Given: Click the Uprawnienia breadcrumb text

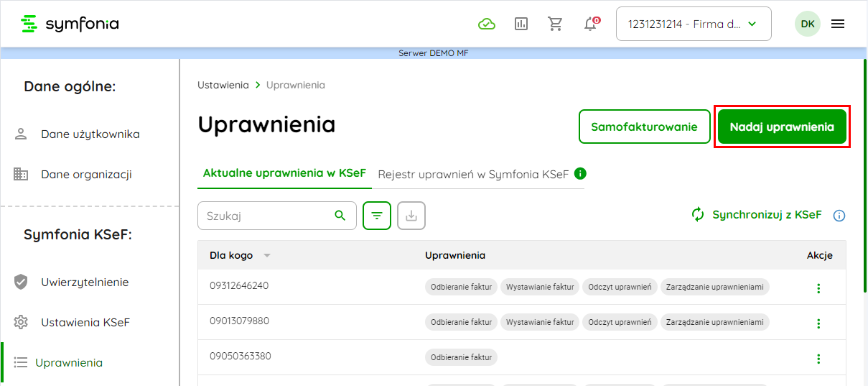Looking at the screenshot, I should (296, 85).
